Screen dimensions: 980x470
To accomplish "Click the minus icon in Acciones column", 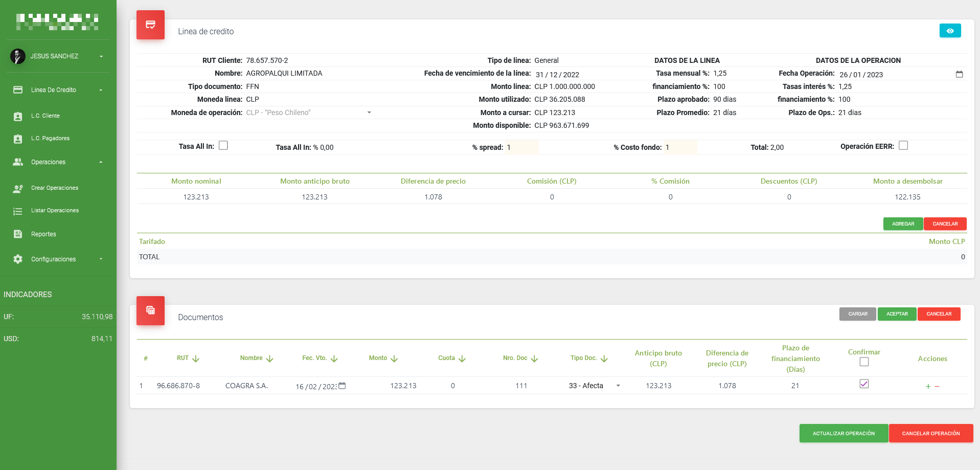I will pyautogui.click(x=937, y=386).
